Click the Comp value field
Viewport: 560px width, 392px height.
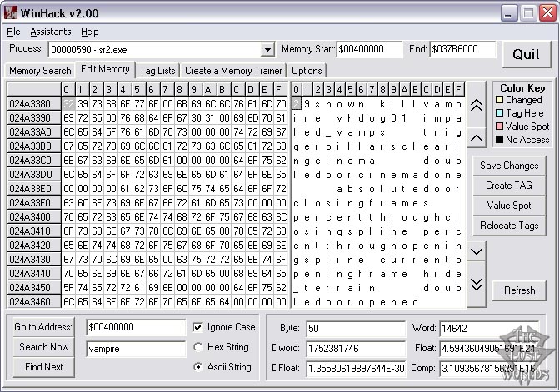point(489,368)
